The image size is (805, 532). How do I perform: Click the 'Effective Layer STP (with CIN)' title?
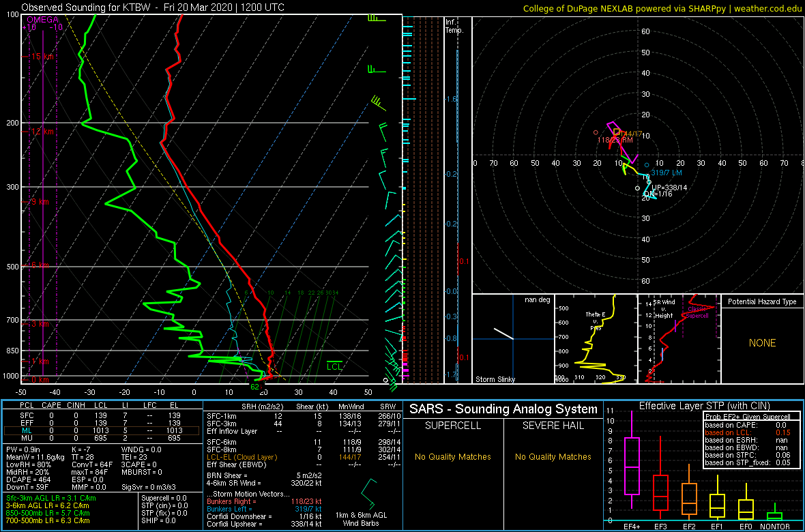coord(704,406)
